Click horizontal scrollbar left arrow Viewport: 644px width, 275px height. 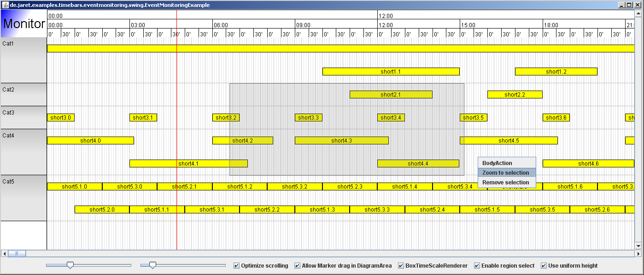tap(5, 253)
